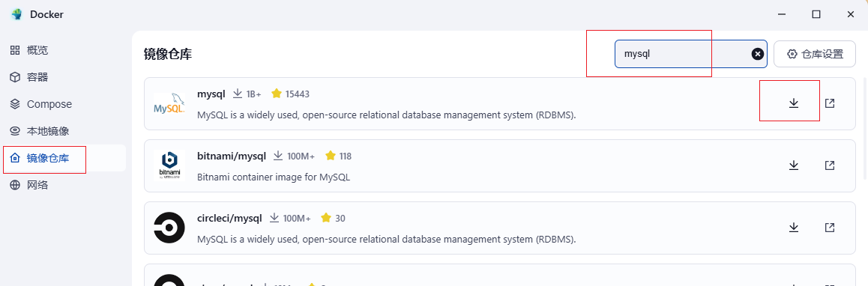The width and height of the screenshot is (868, 286).
Task: Click the 仓库设置 button
Action: point(815,54)
